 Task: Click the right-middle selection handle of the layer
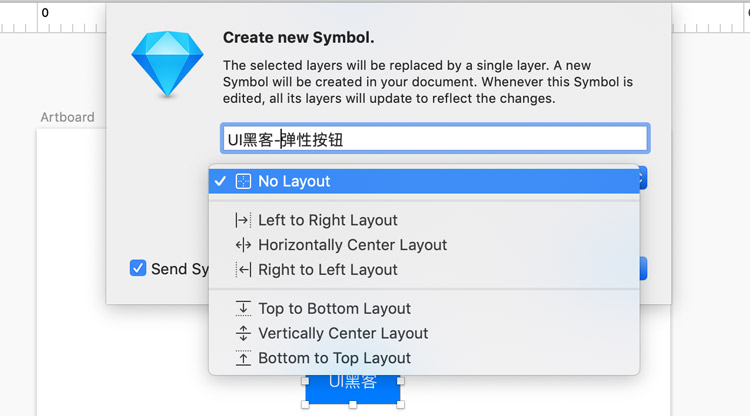[x=401, y=381]
